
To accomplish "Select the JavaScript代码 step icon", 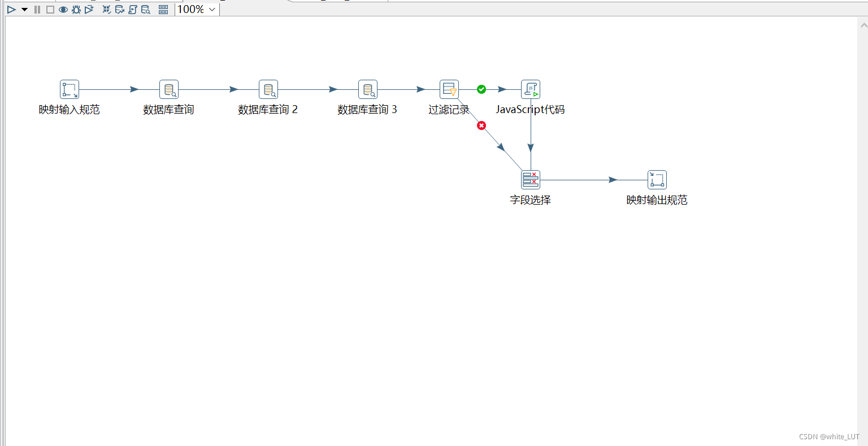I will click(531, 89).
